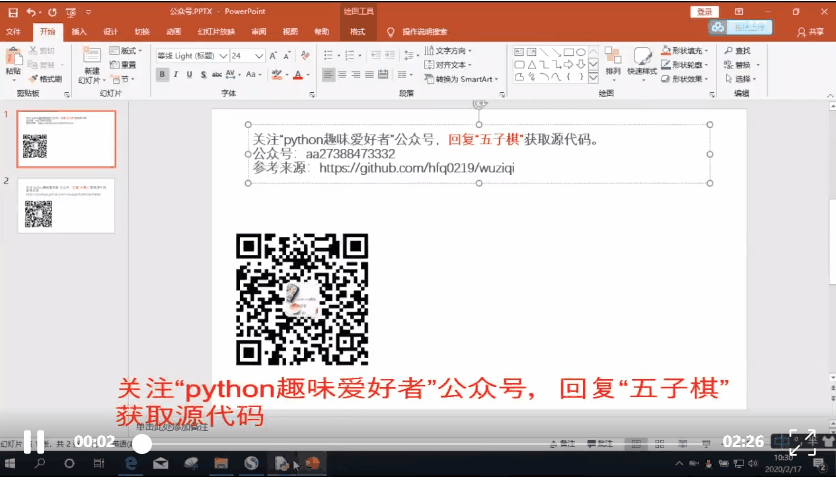836x480 pixels.
Task: Click Shape Fill (形状填充) button
Action: point(685,51)
